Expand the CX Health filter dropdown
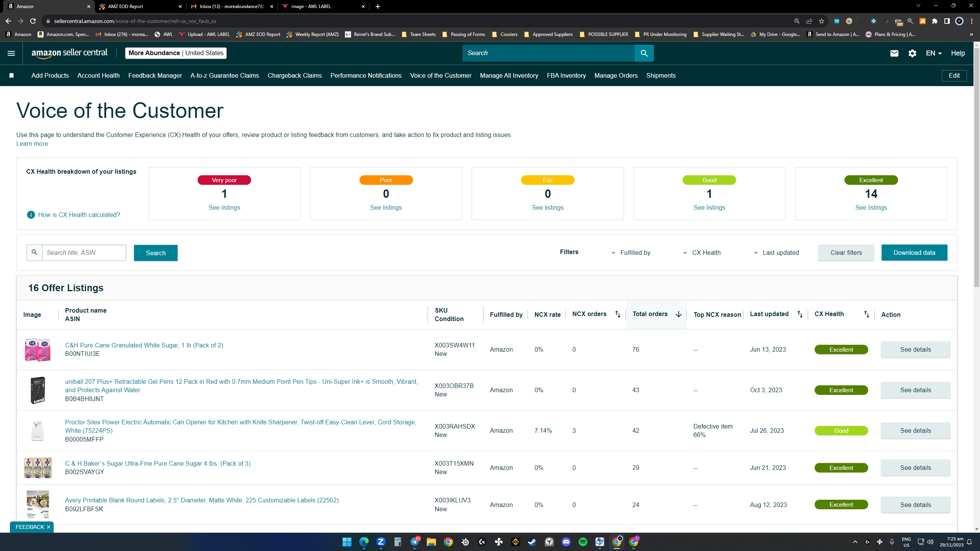Image resolution: width=980 pixels, height=551 pixels. 702,253
